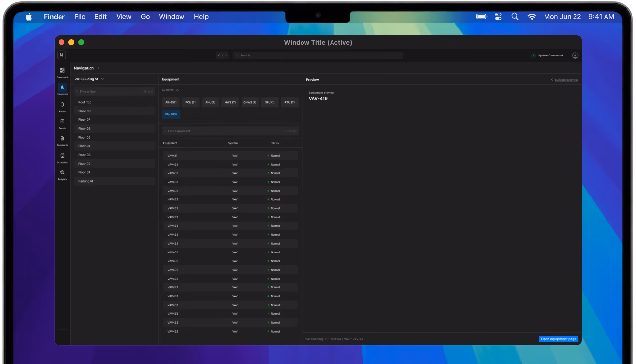Click the top Search field
The height and width of the screenshot is (364, 636).
[x=318, y=56]
